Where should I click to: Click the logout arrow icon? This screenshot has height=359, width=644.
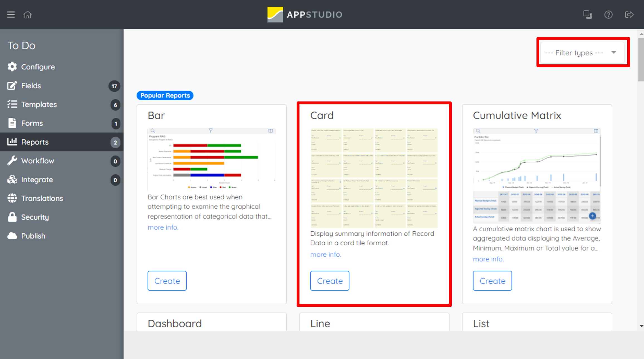[629, 14]
